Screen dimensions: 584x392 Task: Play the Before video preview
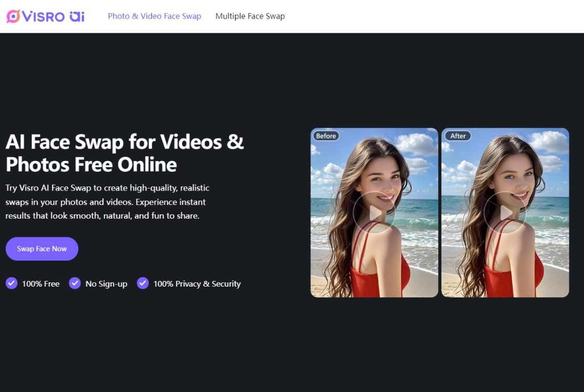374,212
